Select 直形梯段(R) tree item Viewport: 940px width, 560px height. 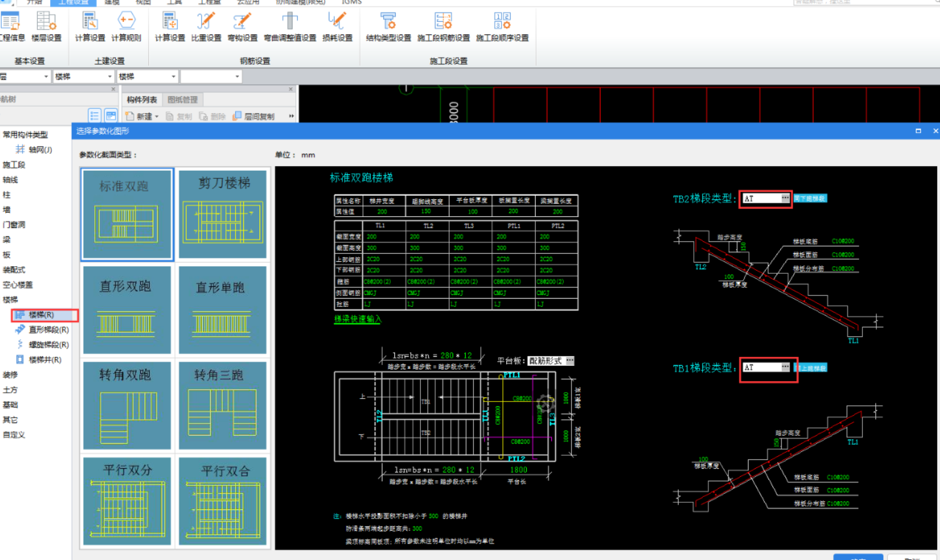[x=42, y=330]
